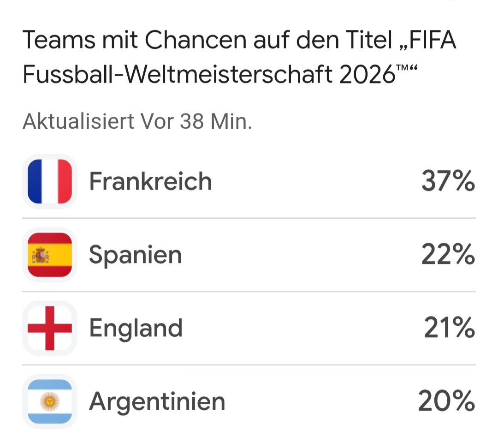Click the England flag icon

(x=50, y=328)
